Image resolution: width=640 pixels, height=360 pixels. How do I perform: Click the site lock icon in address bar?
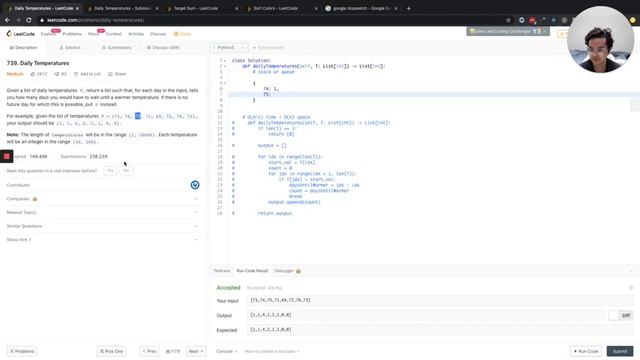(42, 20)
